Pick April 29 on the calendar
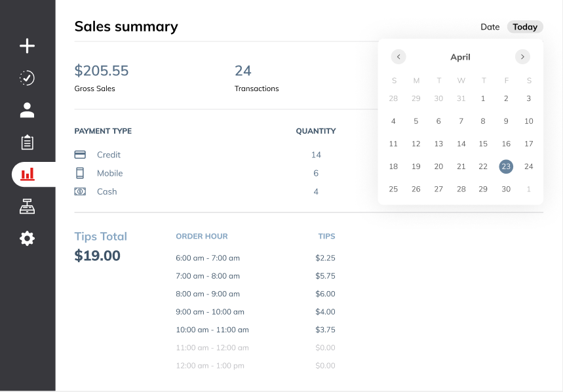 (483, 189)
